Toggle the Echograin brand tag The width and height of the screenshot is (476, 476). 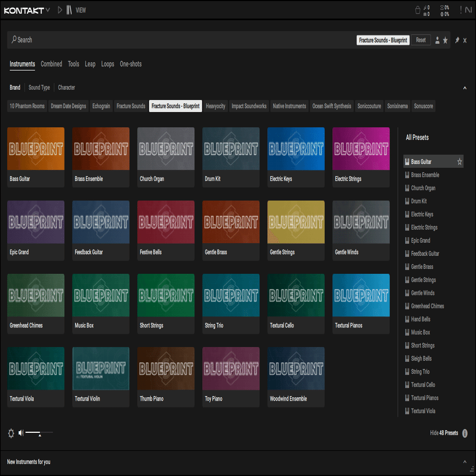pos(101,106)
